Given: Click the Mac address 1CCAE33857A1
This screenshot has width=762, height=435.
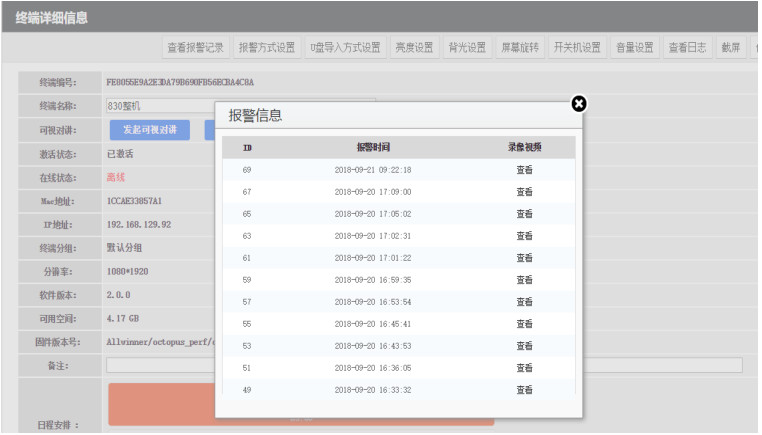Looking at the screenshot, I should (x=134, y=201).
